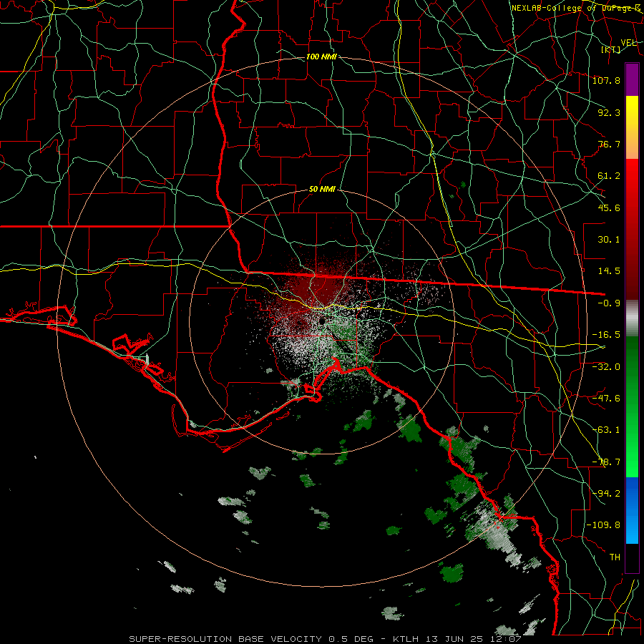644x644 pixels.
Task: Pick the red segment of the color bar
Action: coord(632,229)
